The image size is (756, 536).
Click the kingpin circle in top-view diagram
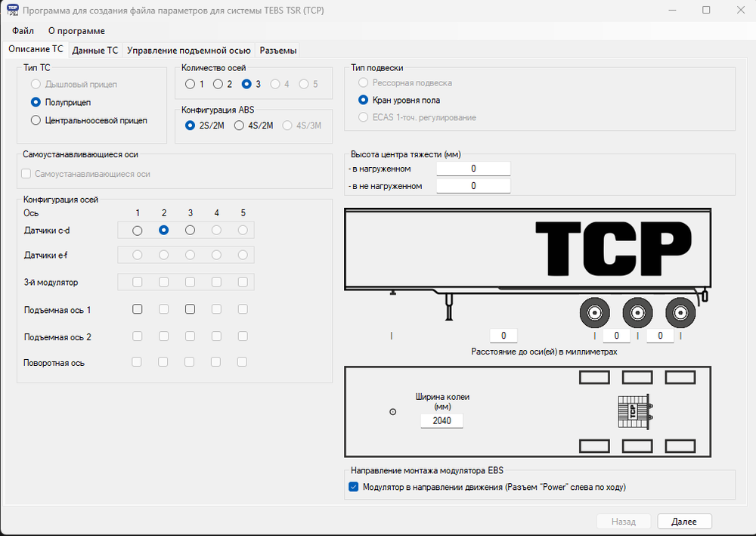[x=393, y=412]
